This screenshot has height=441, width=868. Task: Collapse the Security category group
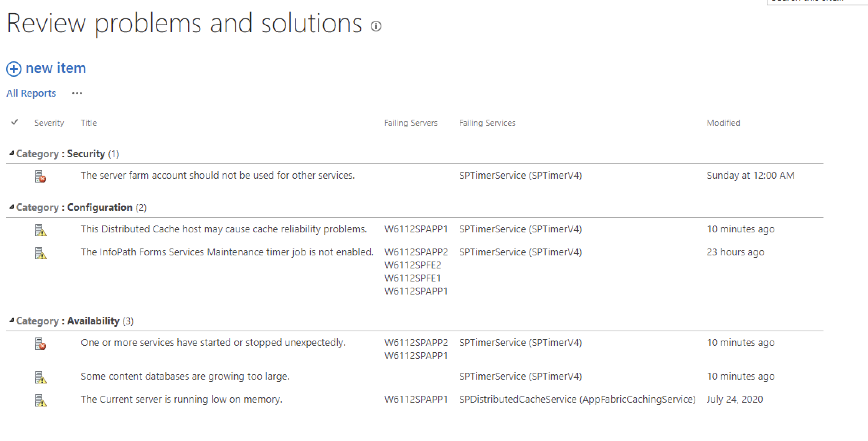pyautogui.click(x=12, y=153)
